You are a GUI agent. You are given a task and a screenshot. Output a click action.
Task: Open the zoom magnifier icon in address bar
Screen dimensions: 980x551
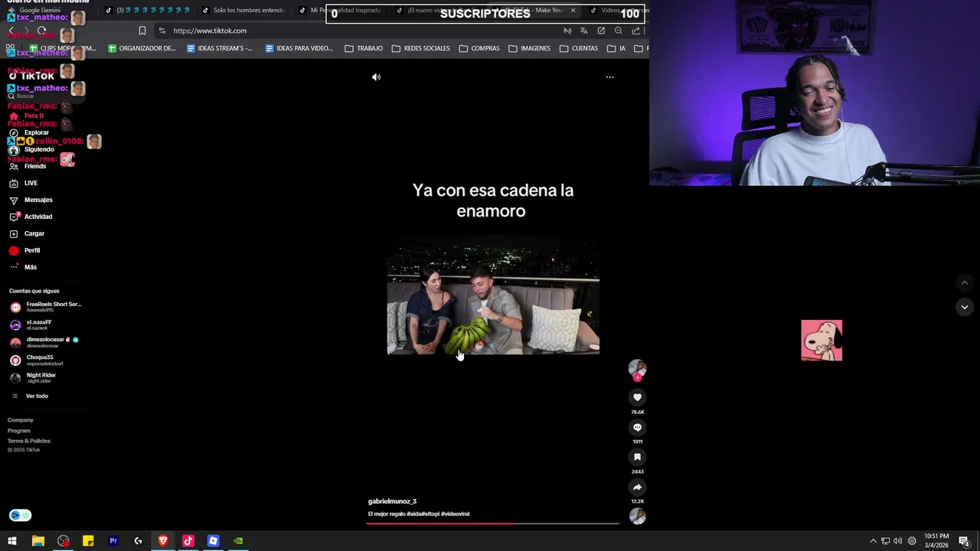pos(619,31)
